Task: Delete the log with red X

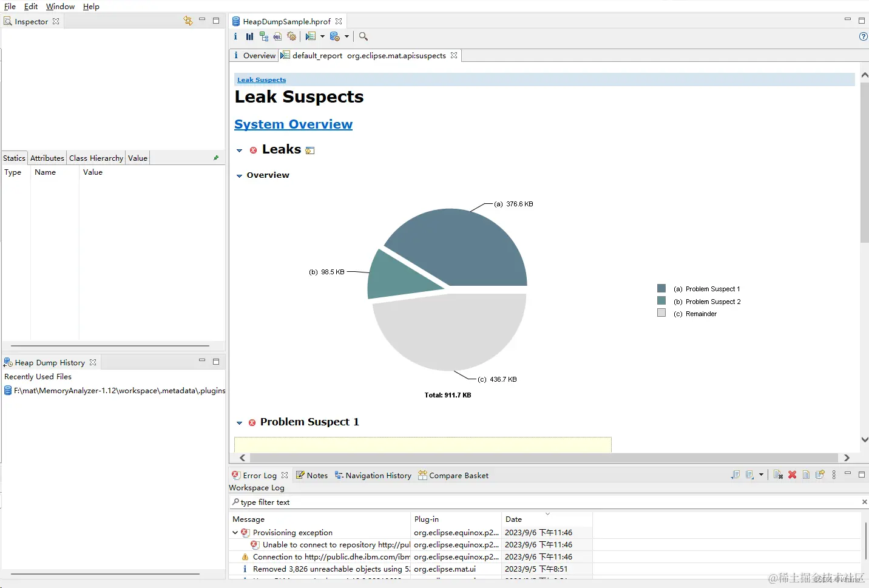Action: pyautogui.click(x=792, y=475)
